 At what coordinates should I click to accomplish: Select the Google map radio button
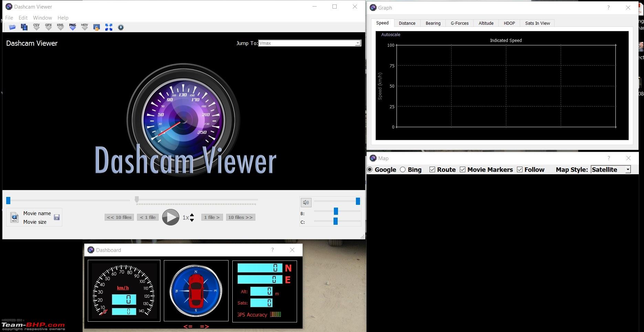pos(370,169)
